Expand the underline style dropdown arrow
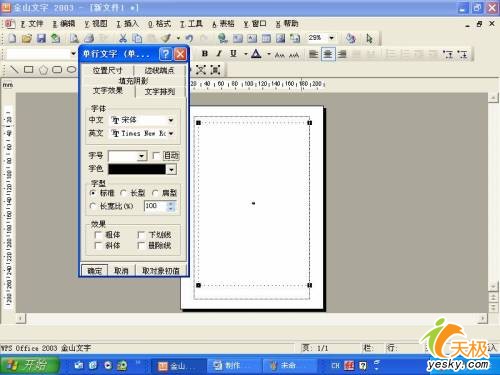 246,54
